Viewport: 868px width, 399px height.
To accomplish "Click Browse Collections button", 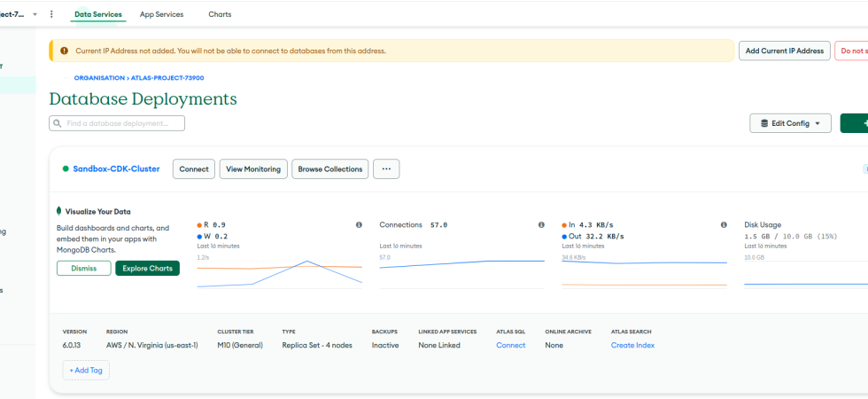I will tap(329, 169).
